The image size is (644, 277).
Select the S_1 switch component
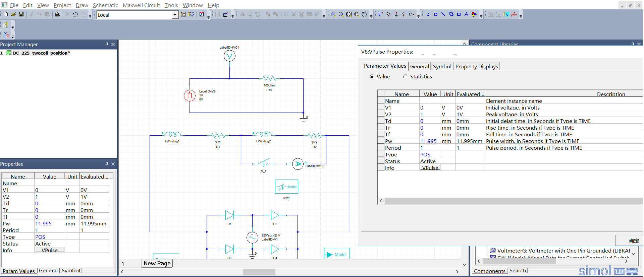(x=264, y=163)
